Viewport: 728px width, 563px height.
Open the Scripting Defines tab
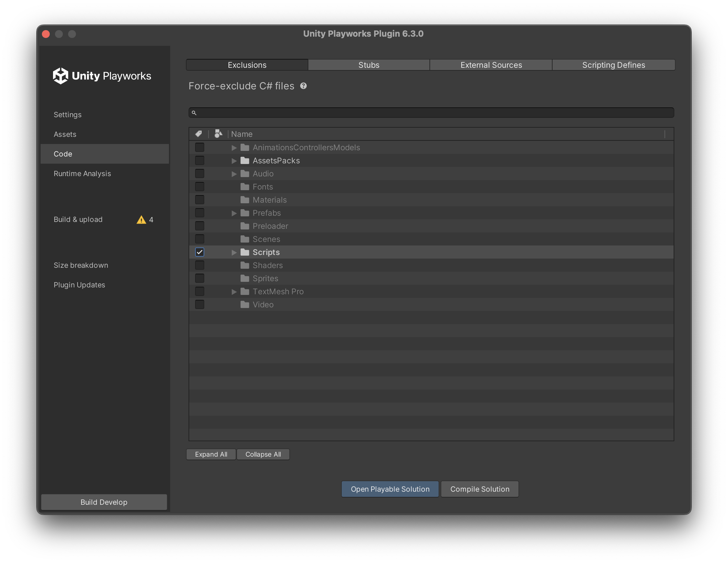pos(613,65)
